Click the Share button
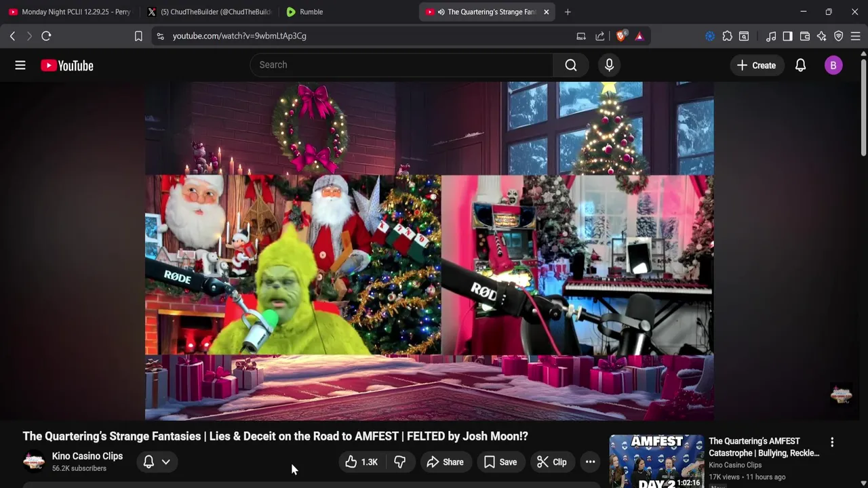868x488 pixels. point(445,462)
